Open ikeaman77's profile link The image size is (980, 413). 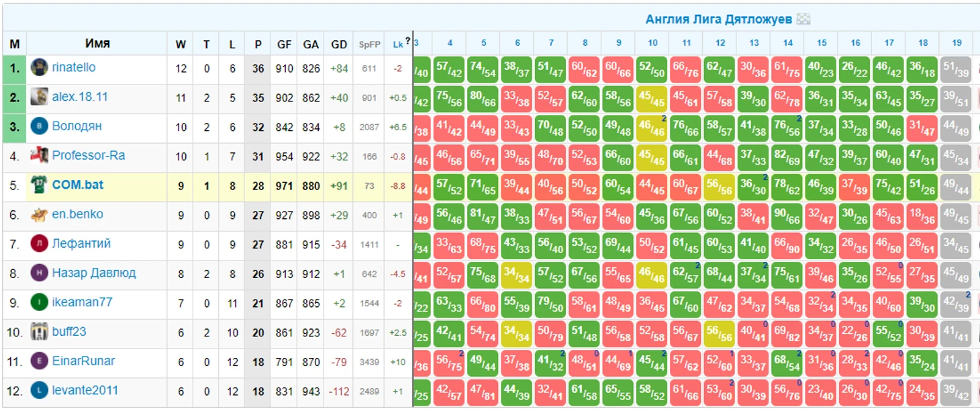(x=82, y=302)
